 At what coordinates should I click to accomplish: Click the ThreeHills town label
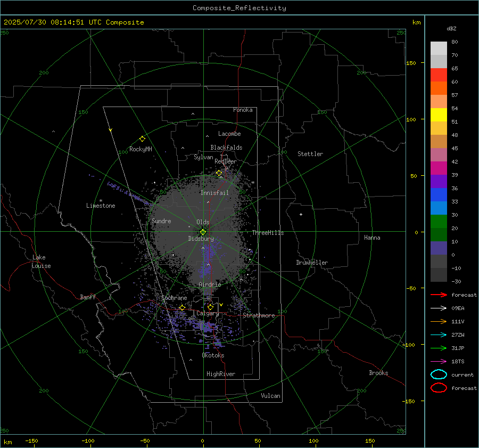(x=268, y=233)
